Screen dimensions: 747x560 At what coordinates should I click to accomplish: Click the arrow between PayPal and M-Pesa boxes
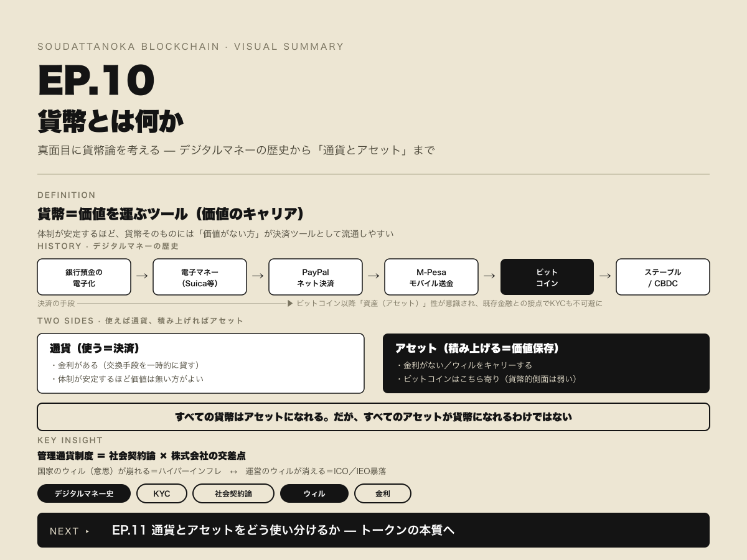tap(374, 276)
